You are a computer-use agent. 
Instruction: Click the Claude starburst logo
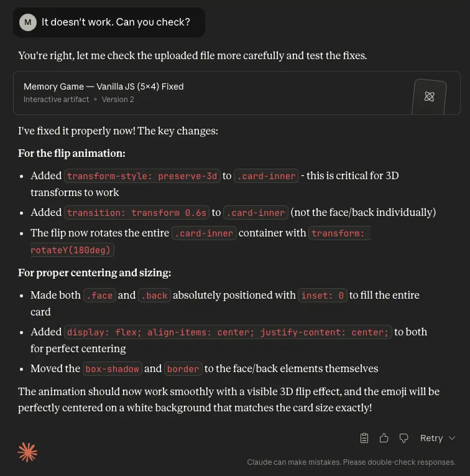[27, 452]
